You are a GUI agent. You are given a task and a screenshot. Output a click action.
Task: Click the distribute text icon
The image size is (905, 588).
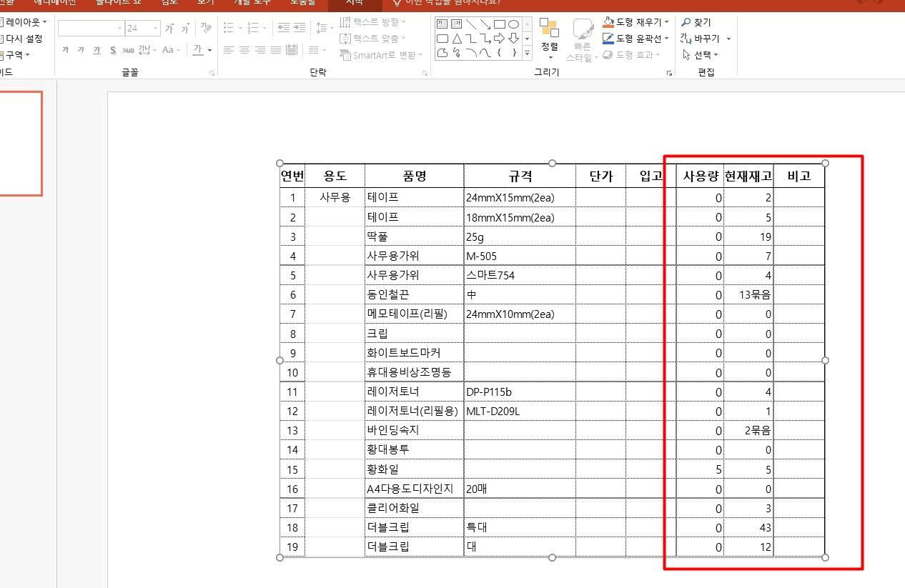point(292,50)
